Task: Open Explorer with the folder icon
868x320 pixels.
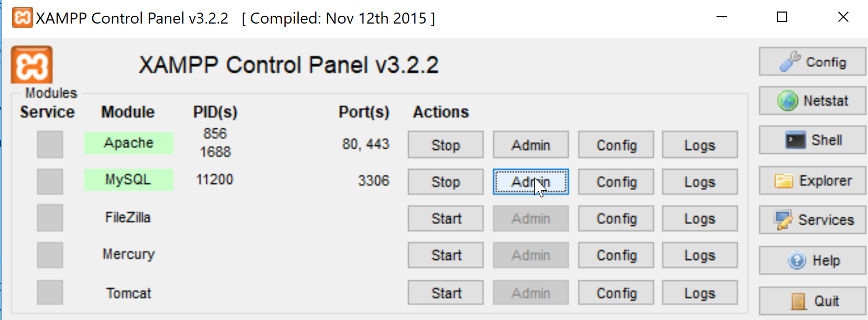Action: [x=812, y=181]
